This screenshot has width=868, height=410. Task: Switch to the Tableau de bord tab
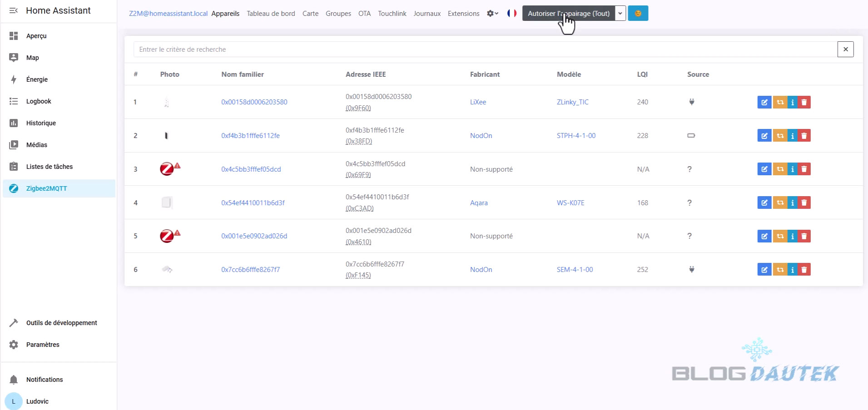271,14
